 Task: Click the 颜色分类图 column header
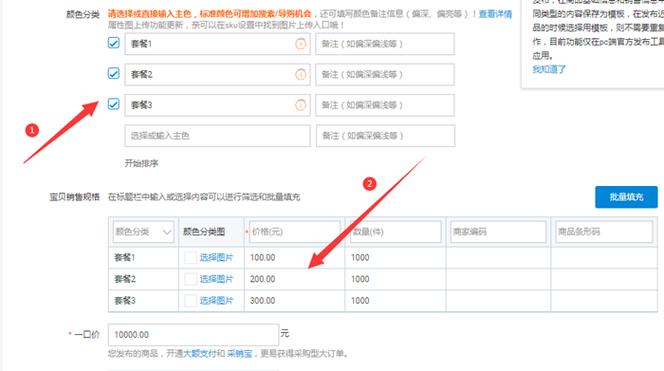pos(204,232)
